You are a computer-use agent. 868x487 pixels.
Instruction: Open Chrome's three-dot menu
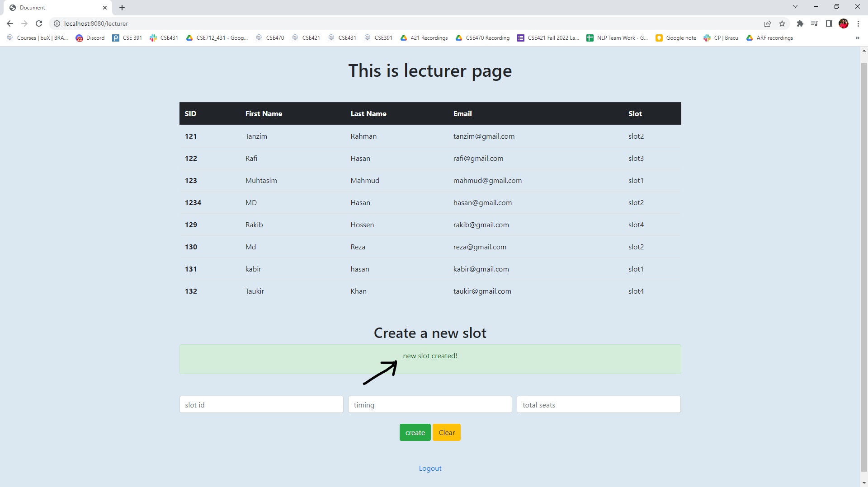tap(858, 23)
